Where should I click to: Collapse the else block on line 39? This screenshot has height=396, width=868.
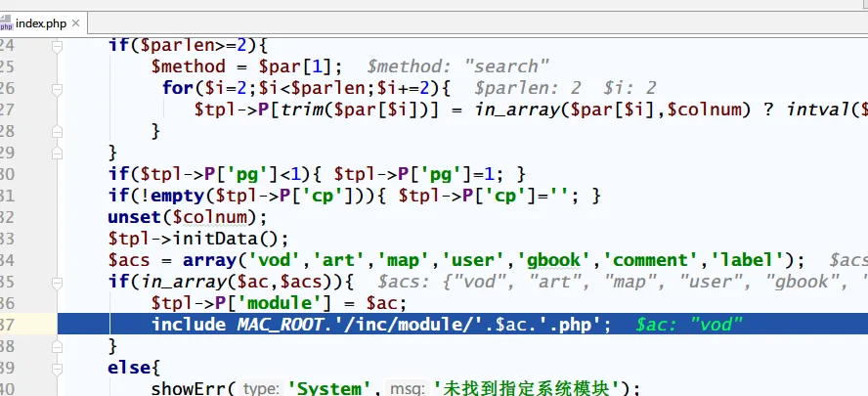(x=58, y=368)
